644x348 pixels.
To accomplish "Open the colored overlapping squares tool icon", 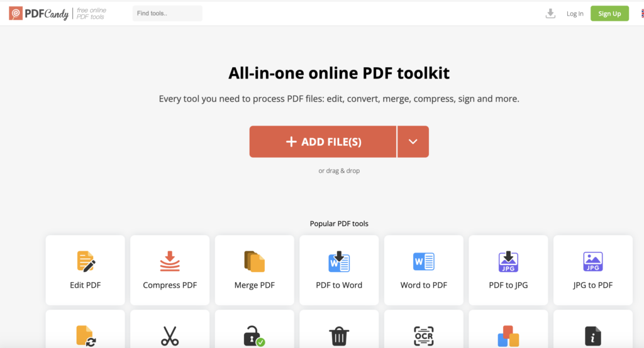I will point(508,336).
